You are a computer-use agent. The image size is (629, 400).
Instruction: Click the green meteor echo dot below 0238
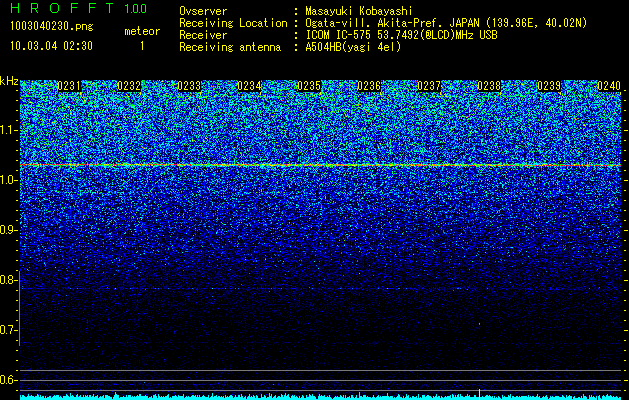(x=479, y=323)
